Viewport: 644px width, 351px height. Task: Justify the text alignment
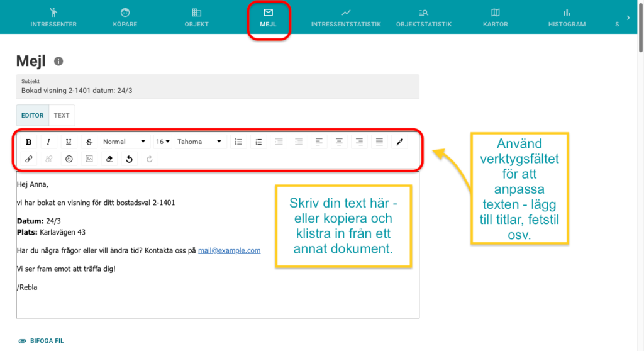379,142
